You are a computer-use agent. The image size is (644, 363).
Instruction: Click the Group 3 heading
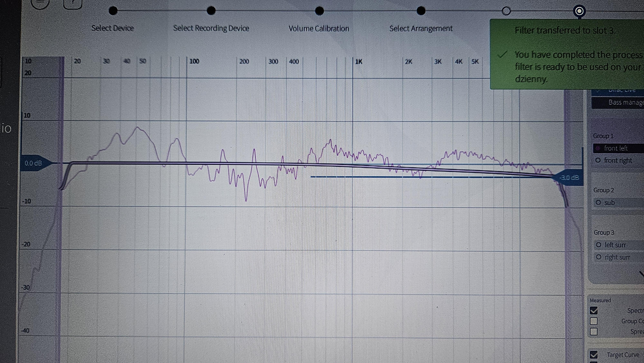point(604,233)
